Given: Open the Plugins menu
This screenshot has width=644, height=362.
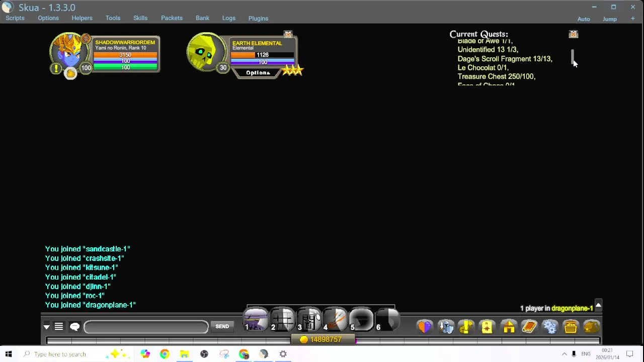Looking at the screenshot, I should pos(258,19).
